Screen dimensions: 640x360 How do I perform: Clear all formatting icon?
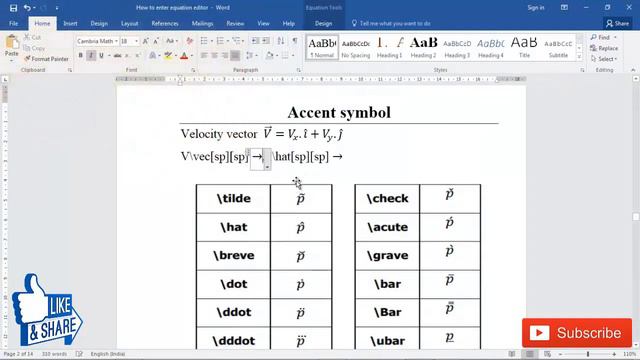(x=189, y=41)
